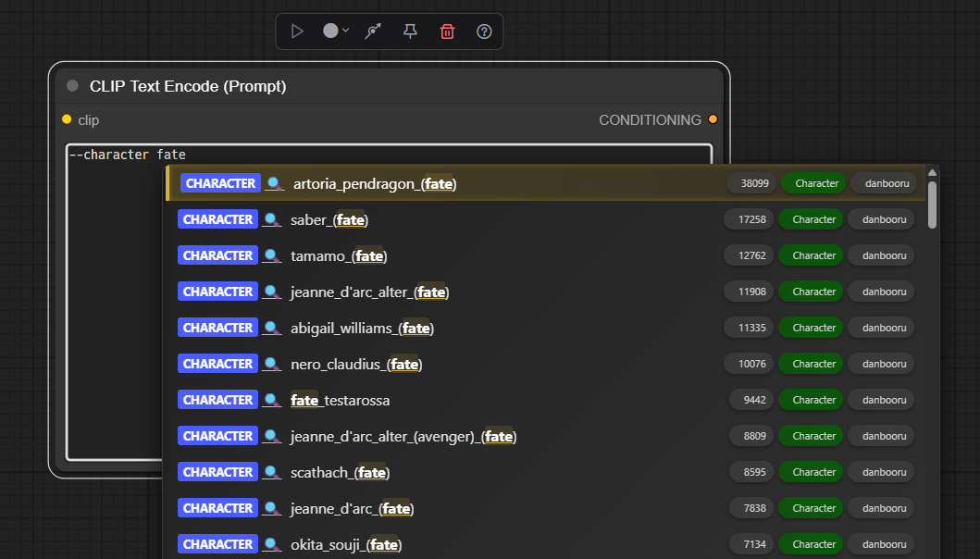
Task: Click the orange CONDITIONING output connector
Action: 713,119
